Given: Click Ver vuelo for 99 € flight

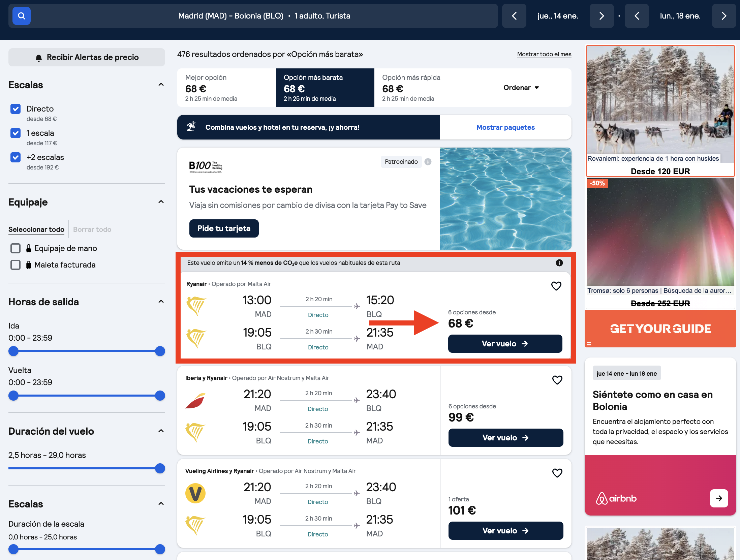Looking at the screenshot, I should (x=505, y=438).
